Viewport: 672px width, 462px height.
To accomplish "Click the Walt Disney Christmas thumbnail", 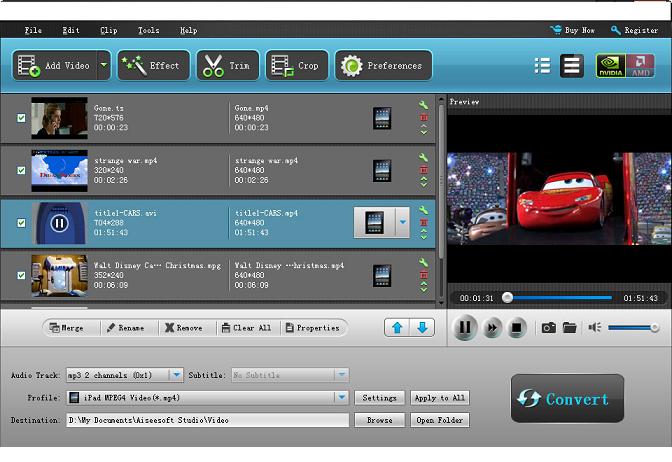I will tap(59, 276).
